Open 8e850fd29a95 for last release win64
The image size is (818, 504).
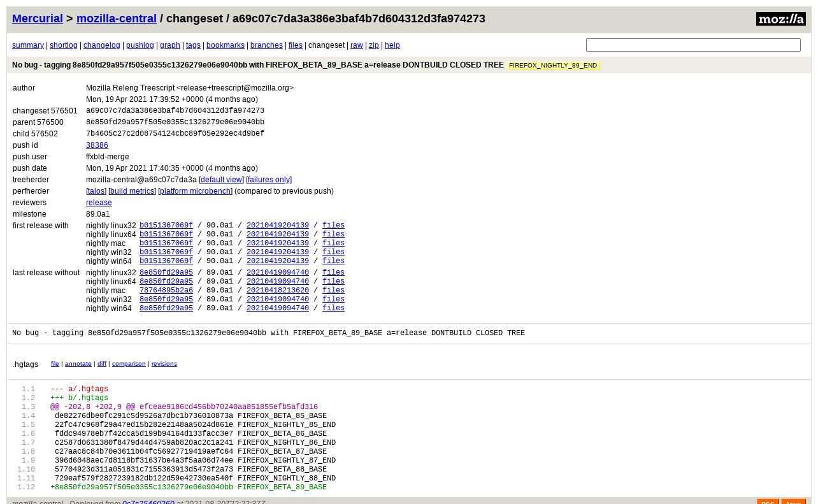166,308
